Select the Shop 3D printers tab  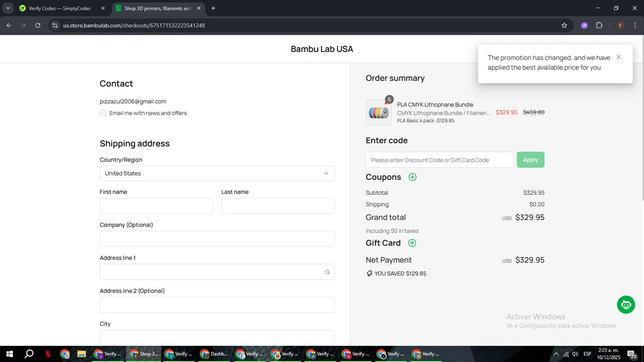158,8
